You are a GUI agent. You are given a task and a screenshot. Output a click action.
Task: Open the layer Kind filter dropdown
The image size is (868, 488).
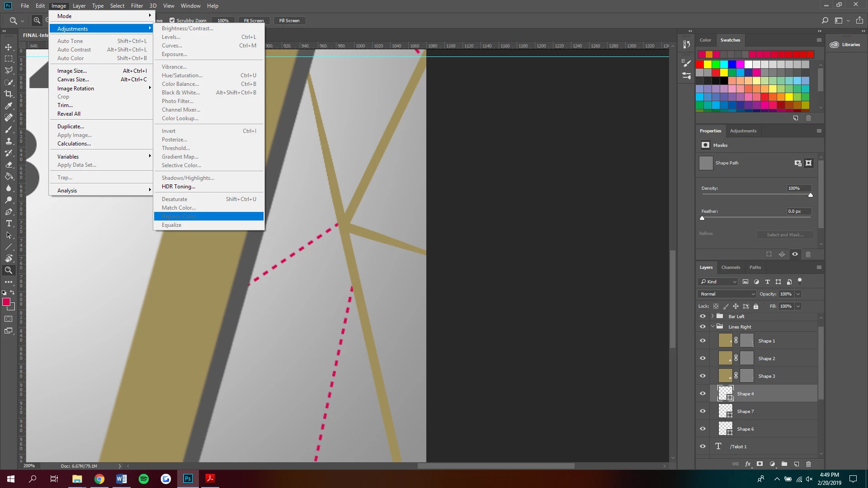click(718, 282)
